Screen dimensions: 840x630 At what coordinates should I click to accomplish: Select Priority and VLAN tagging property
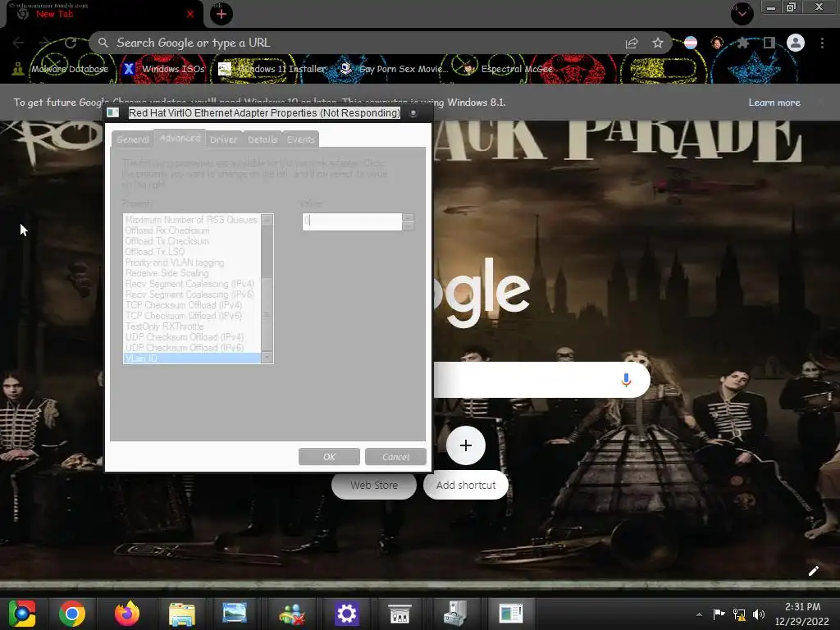pos(191,262)
